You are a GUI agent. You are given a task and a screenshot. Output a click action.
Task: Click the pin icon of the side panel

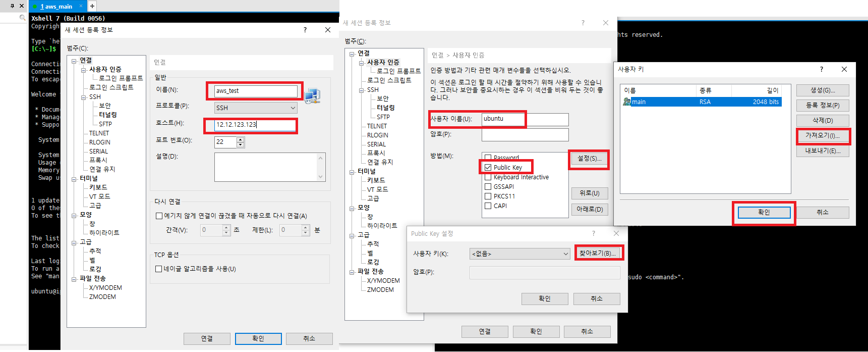12,6
